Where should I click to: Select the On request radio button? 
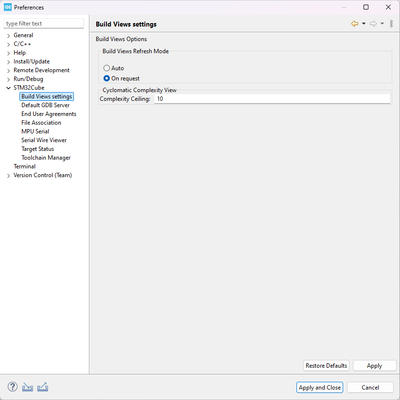(x=106, y=78)
